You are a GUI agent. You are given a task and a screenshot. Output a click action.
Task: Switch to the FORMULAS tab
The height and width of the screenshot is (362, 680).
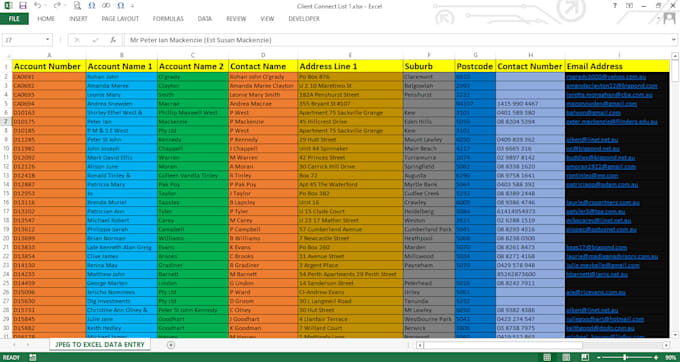168,19
